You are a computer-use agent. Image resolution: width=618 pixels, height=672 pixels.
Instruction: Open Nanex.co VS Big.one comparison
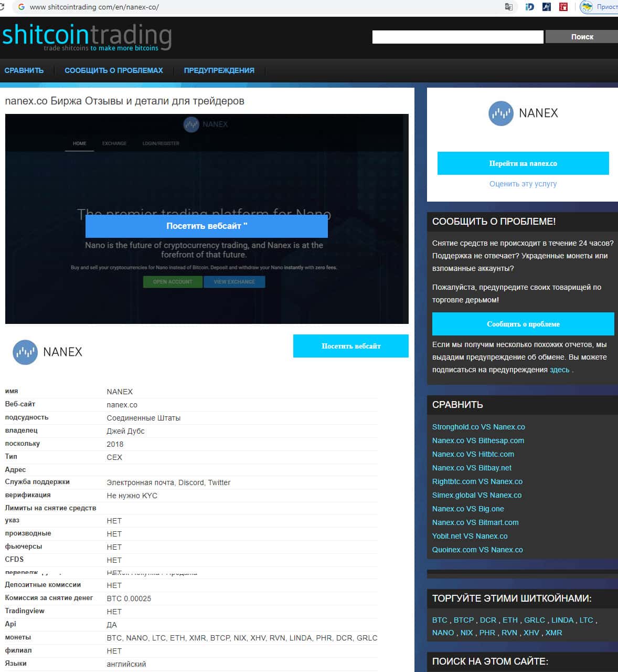[x=468, y=509]
